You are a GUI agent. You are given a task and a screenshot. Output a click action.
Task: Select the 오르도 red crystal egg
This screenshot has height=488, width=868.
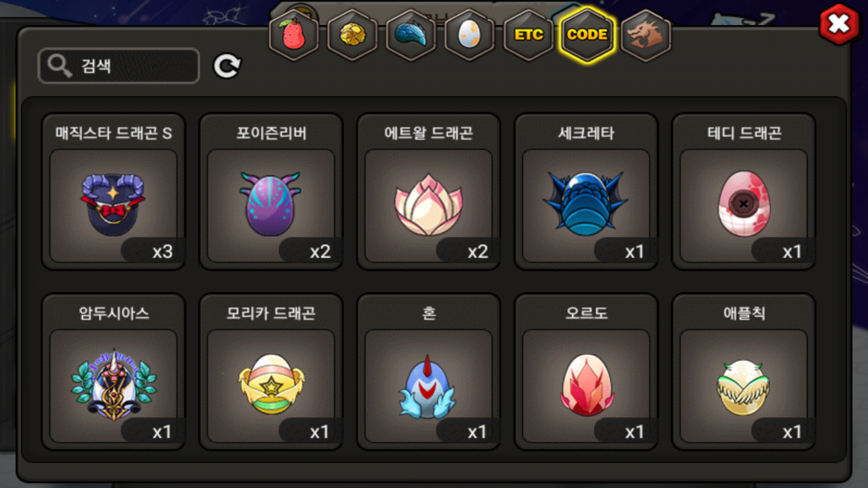pyautogui.click(x=586, y=372)
